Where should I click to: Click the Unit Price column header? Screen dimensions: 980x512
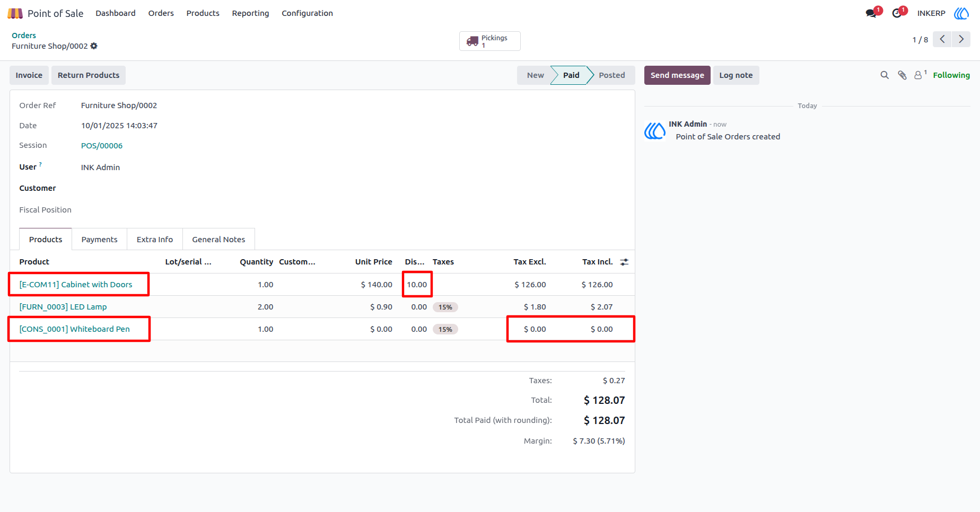click(374, 262)
